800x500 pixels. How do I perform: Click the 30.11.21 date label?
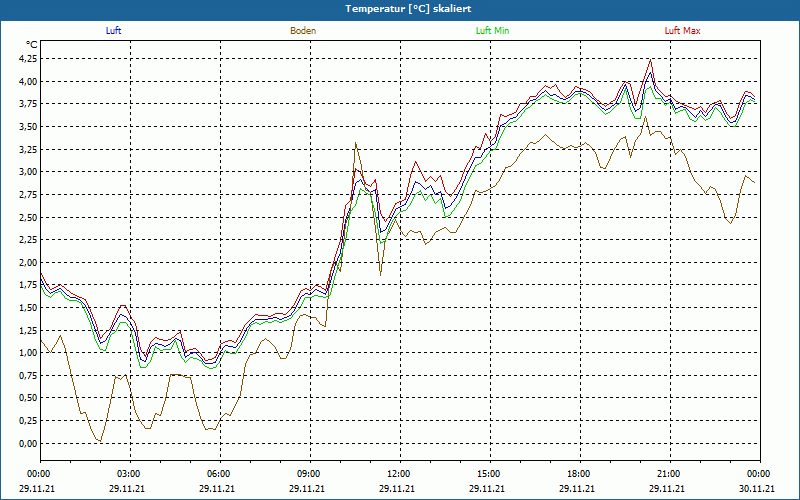tap(757, 488)
